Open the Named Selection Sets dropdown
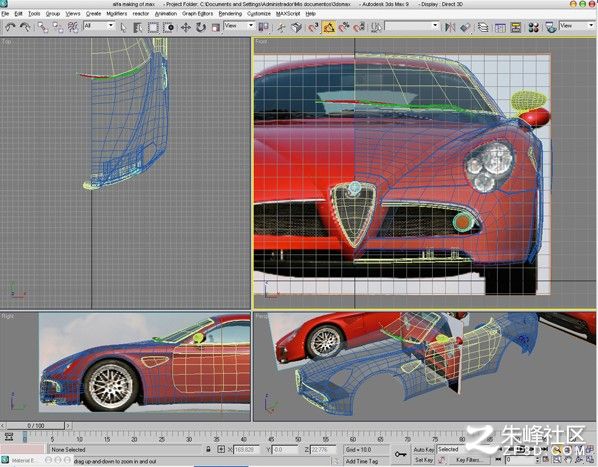 tap(412, 26)
